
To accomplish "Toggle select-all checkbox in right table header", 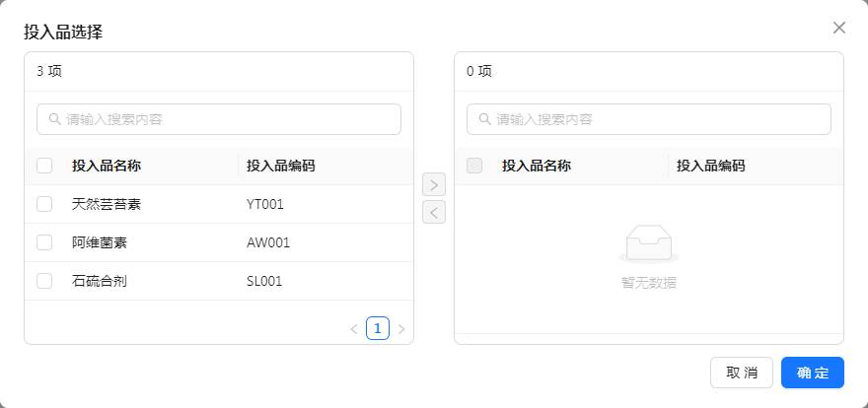I will (474, 166).
